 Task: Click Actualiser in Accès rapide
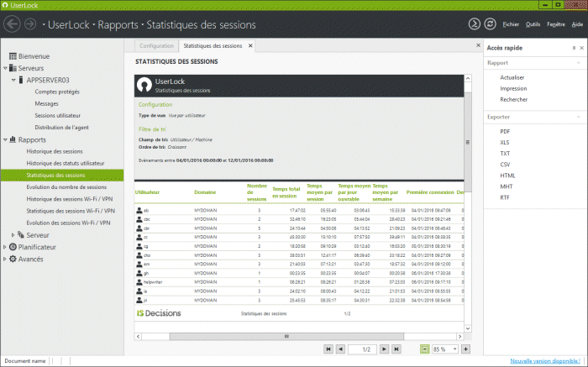tap(512, 77)
